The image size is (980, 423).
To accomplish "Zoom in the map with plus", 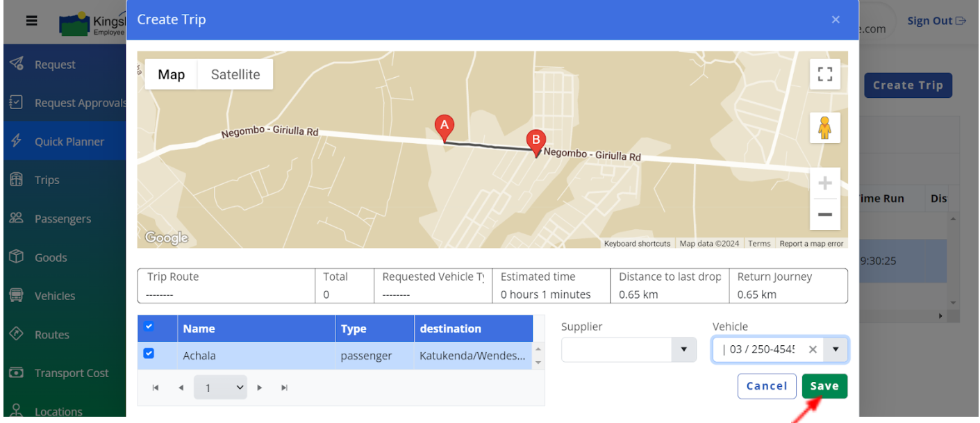I will pos(825,183).
